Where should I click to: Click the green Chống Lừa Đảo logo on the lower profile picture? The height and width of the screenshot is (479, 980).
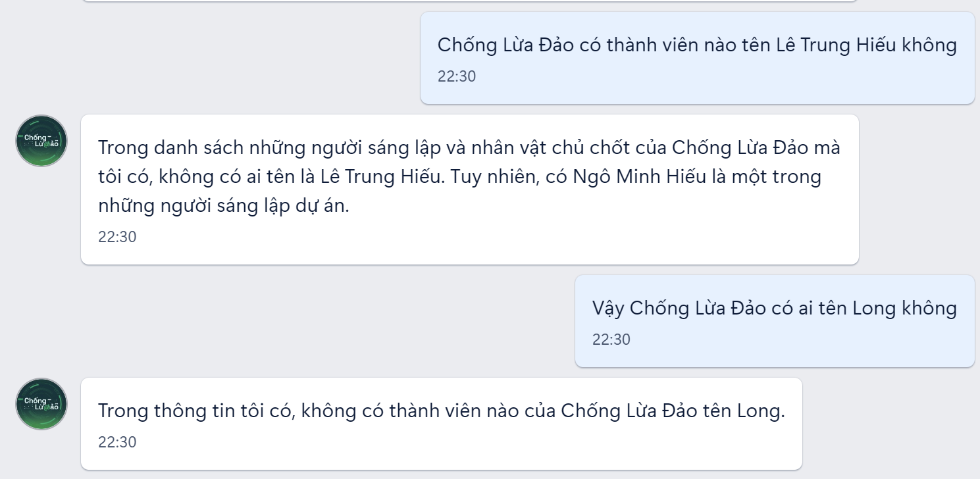click(x=41, y=403)
